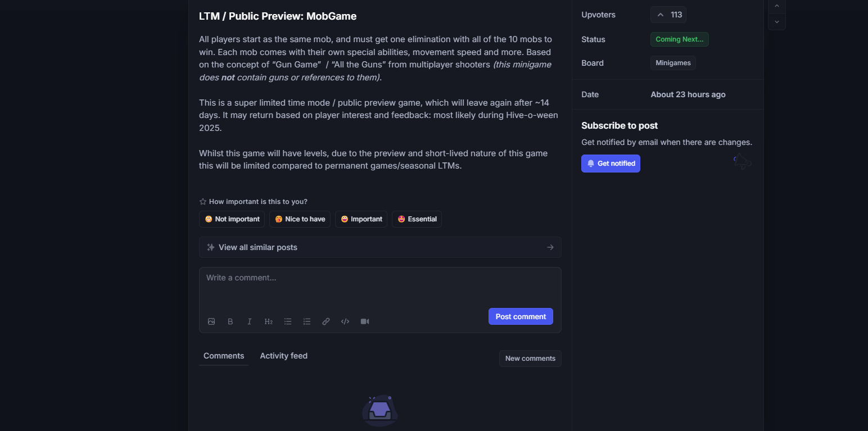This screenshot has height=431, width=868.
Task: Mark this post as Essential
Action: coord(417,219)
